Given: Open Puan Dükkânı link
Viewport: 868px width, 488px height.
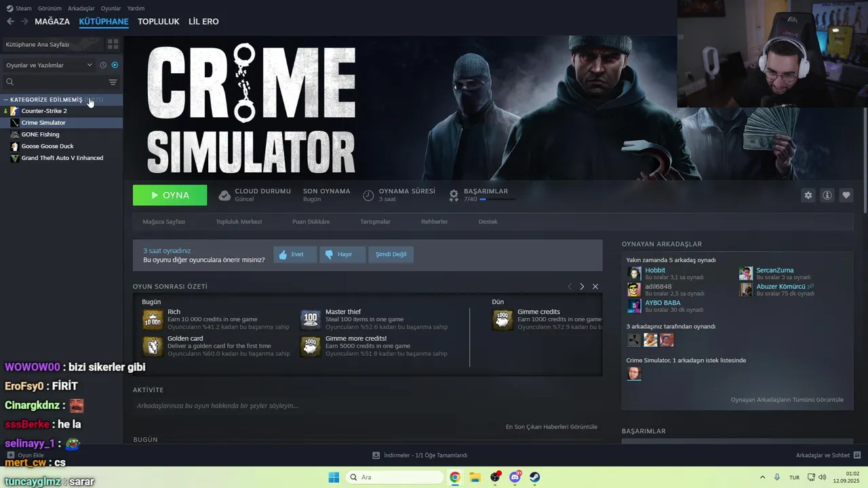Looking at the screenshot, I should (311, 222).
